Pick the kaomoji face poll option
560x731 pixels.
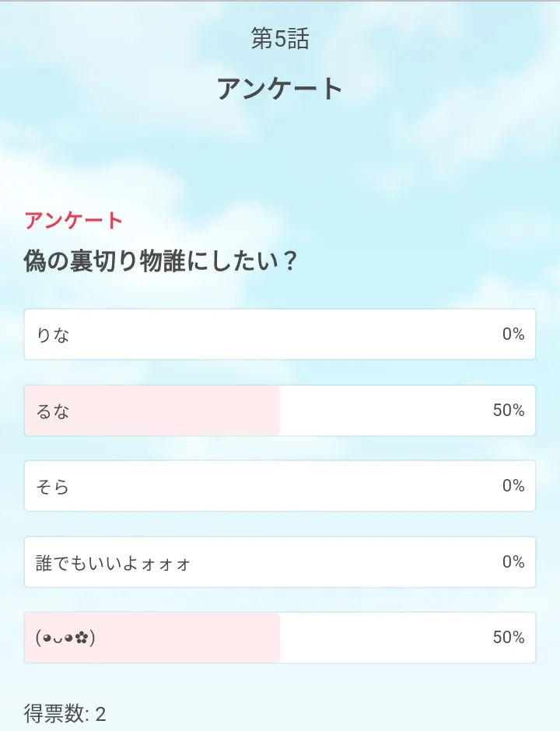65,638
